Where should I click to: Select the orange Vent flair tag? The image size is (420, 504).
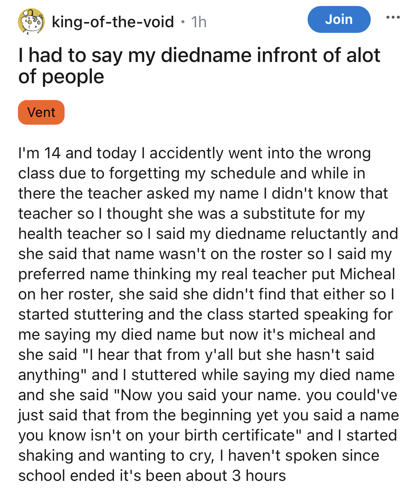tap(41, 112)
